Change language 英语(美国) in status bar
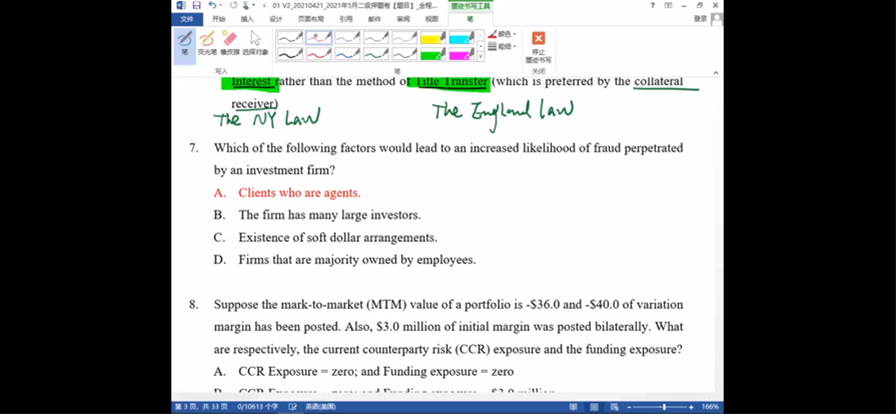 tap(321, 407)
